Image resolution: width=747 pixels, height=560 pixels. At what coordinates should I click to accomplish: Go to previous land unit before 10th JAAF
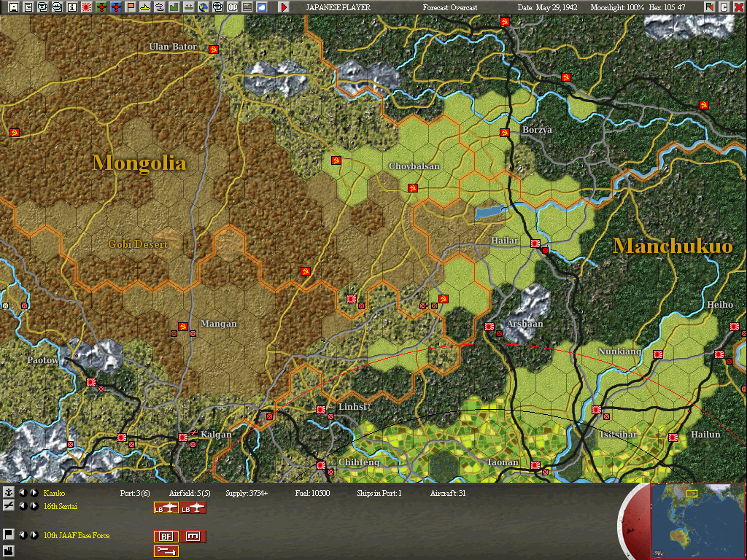click(x=23, y=535)
